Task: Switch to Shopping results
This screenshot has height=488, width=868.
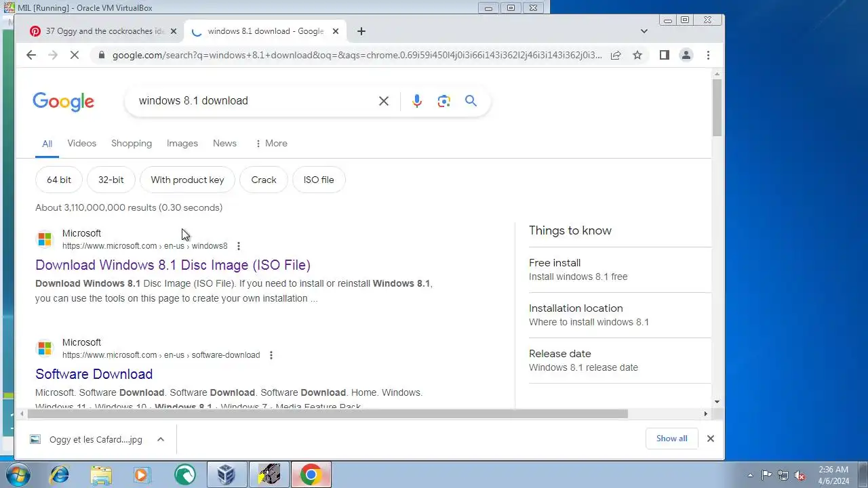Action: tap(132, 144)
